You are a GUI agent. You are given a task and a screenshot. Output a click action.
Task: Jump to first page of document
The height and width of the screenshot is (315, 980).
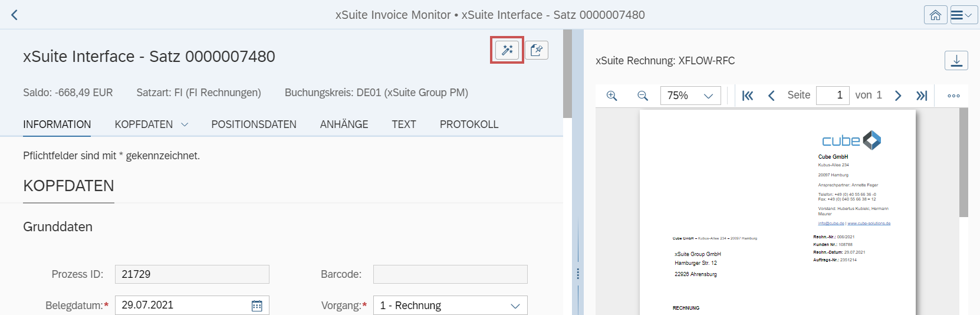[x=747, y=96]
